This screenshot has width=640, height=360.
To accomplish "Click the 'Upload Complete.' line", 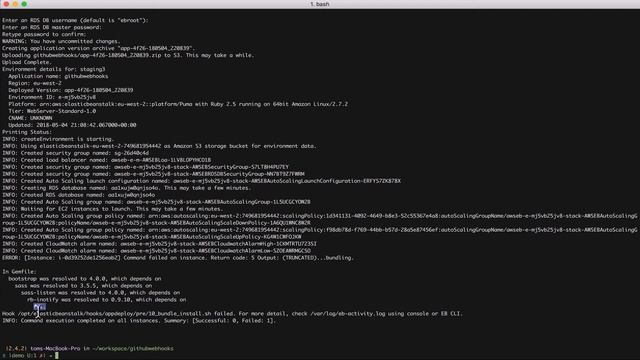I will pos(27,62).
